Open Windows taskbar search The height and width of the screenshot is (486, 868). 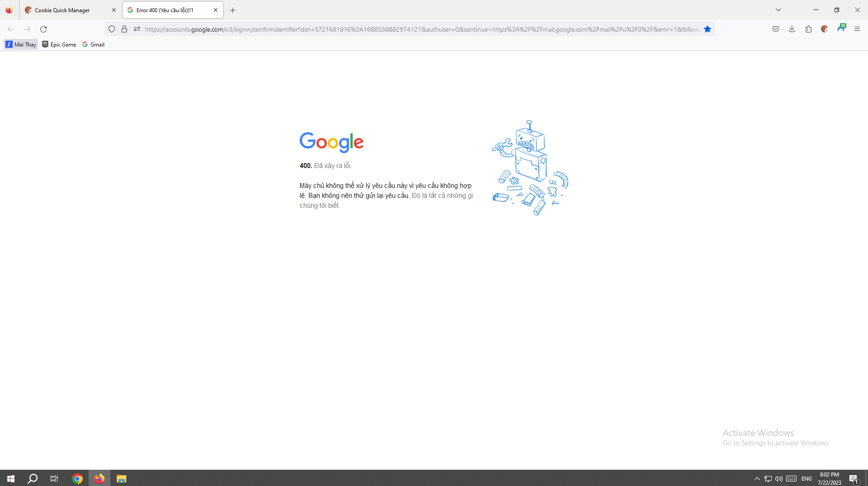[x=33, y=478]
